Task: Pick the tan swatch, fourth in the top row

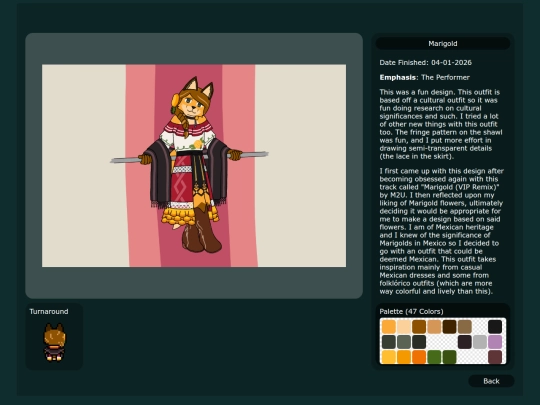Action: click(434, 327)
